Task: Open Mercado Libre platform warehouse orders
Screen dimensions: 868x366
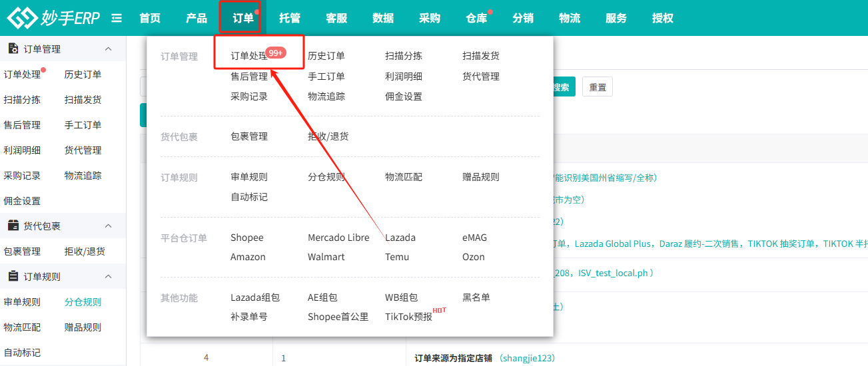Action: (338, 238)
